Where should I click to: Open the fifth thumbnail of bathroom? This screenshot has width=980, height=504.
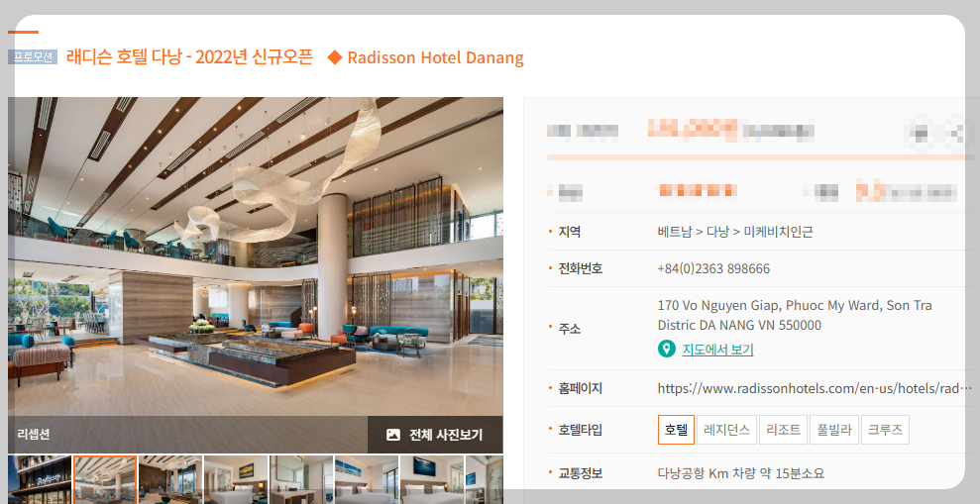(301, 479)
